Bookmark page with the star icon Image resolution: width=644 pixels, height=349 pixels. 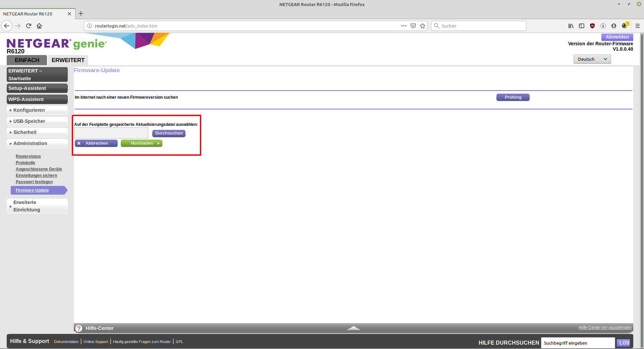point(423,26)
